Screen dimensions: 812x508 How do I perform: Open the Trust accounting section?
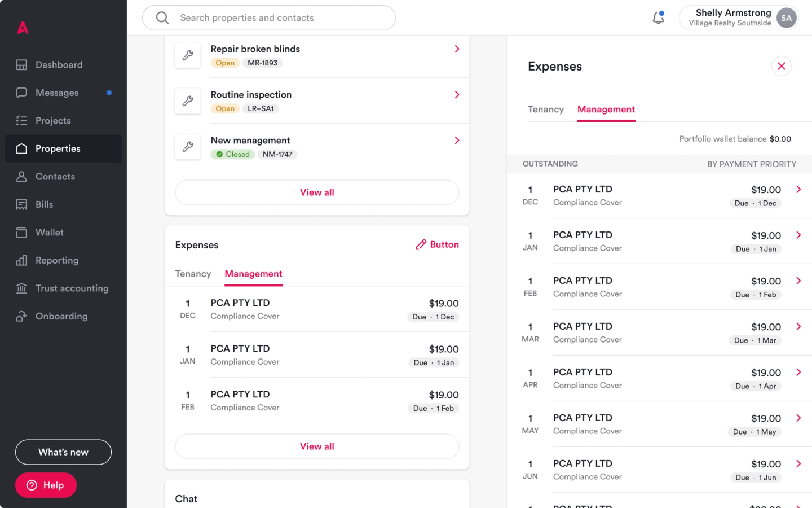72,288
